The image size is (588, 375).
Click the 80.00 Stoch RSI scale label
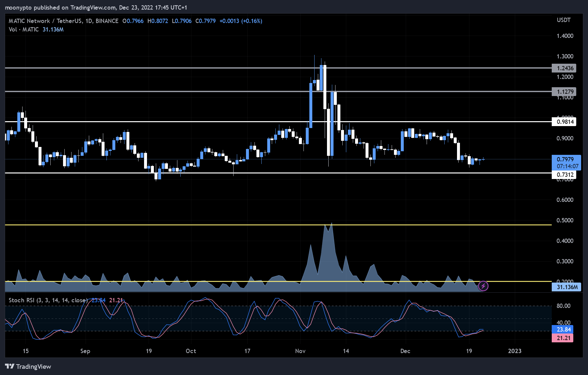[563, 306]
